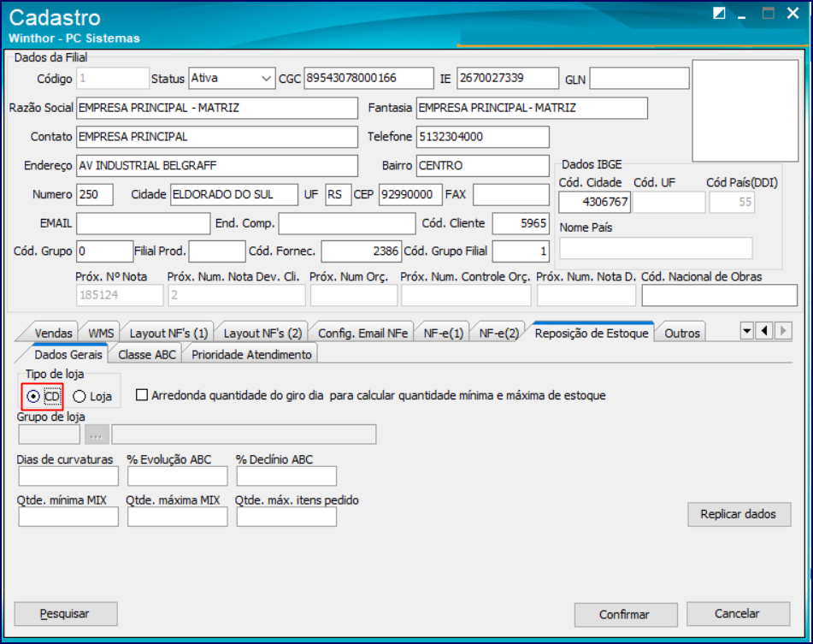Click the IE input field

pos(508,79)
